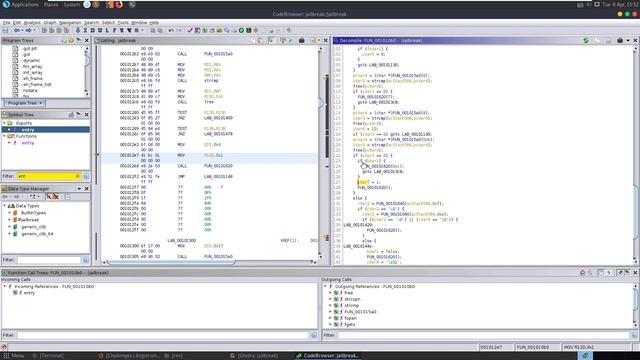Click the Data 'D' navigation icon
The height and width of the screenshot is (360, 640).
click(x=92, y=31)
